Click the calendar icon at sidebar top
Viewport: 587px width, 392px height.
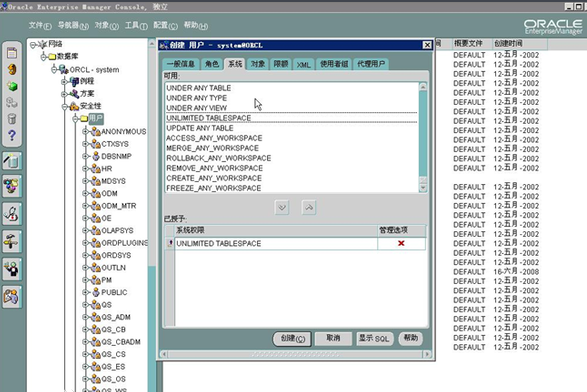12,53
